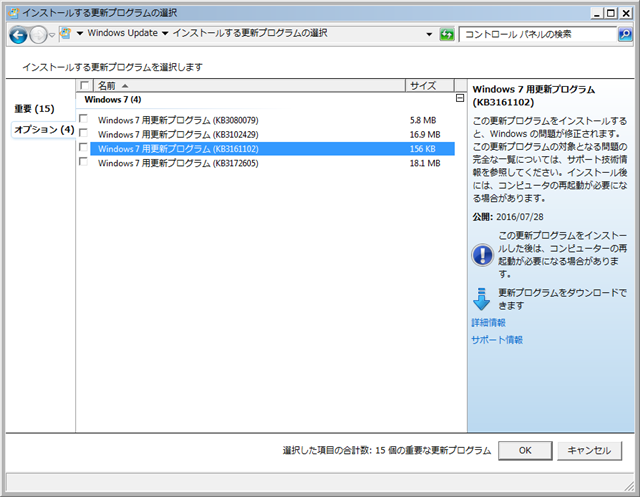Viewport: 640px width, 497px height.
Task: Maximize the update selection window
Action: (x=611, y=13)
